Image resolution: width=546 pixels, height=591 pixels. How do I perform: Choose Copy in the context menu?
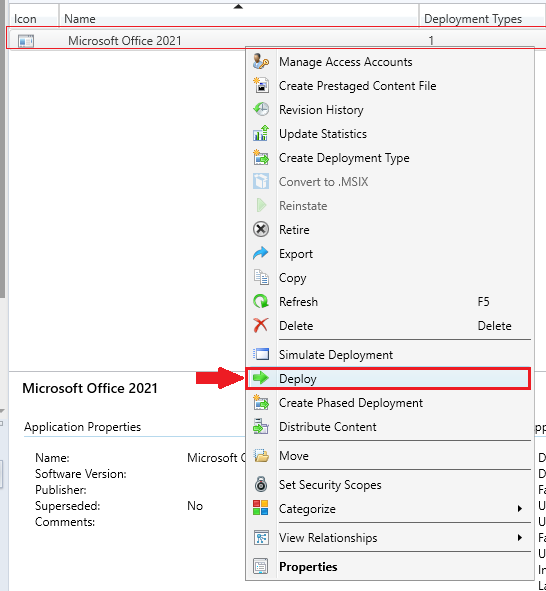[390, 277]
